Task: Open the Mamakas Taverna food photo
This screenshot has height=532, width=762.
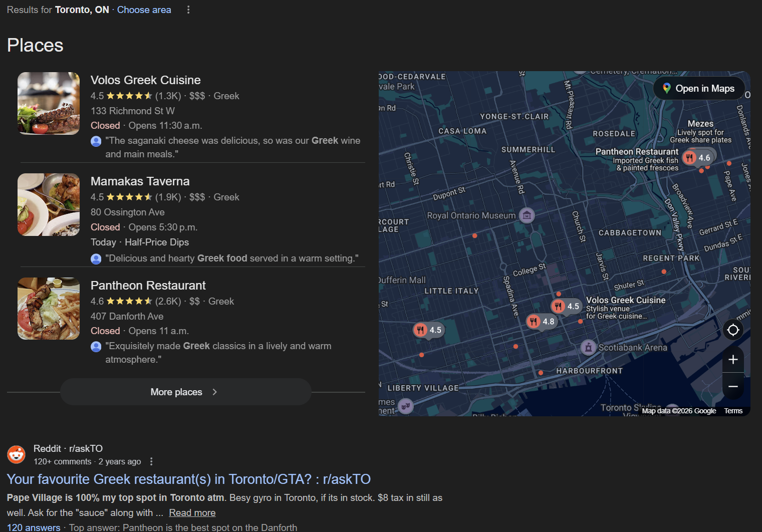Action: 49,204
